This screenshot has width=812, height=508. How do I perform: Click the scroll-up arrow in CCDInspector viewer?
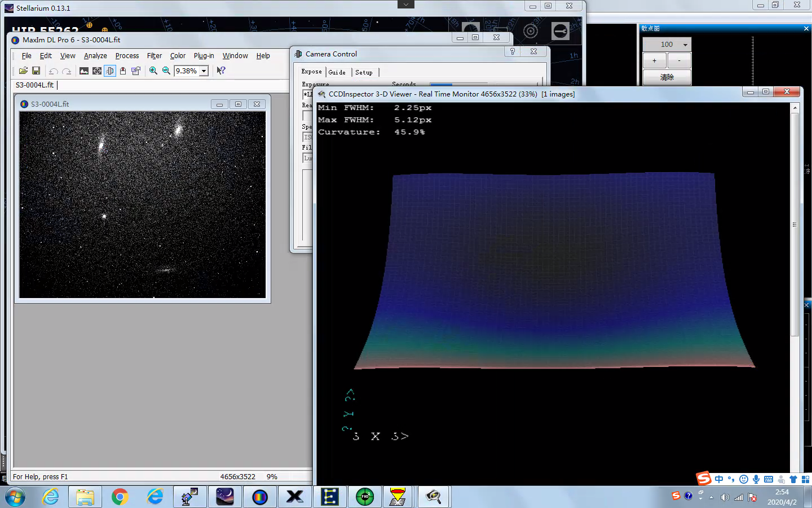click(x=795, y=107)
